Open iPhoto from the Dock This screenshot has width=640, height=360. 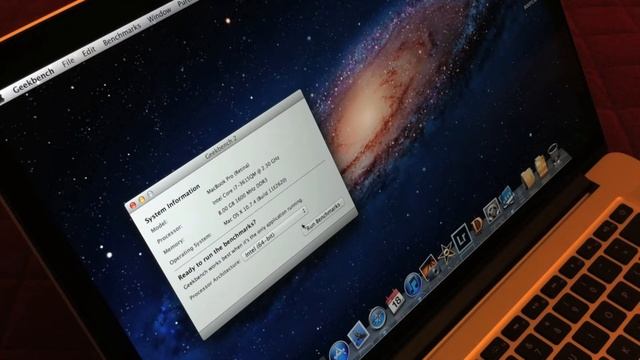coord(429,268)
